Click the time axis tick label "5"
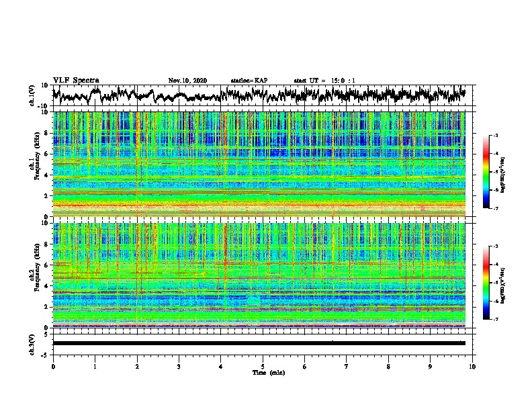 [263, 367]
